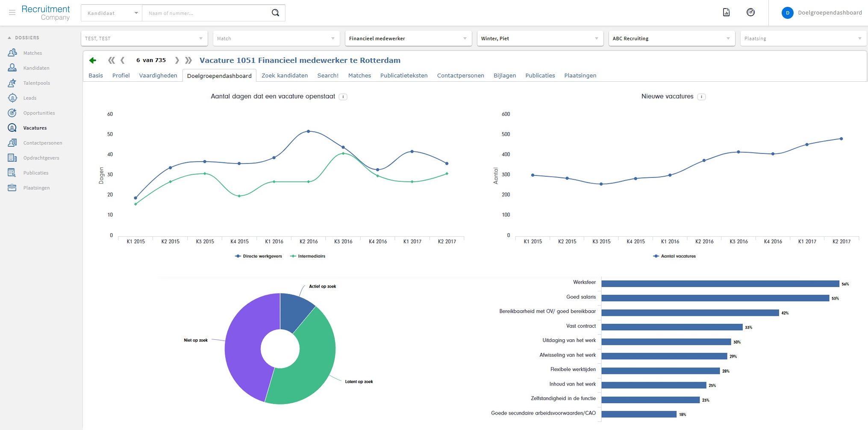Jump to first record with double-left arrows
Viewport: 868px width, 430px height.
coord(112,60)
